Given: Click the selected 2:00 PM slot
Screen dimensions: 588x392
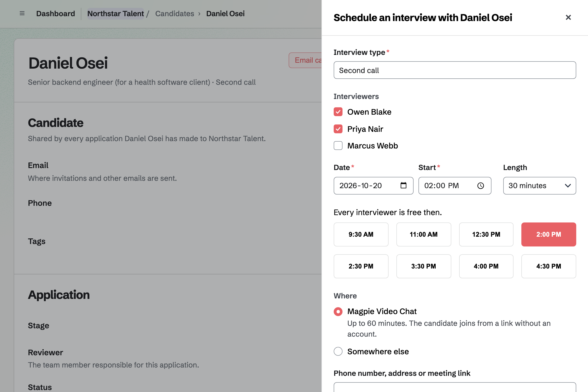Looking at the screenshot, I should pyautogui.click(x=549, y=234).
